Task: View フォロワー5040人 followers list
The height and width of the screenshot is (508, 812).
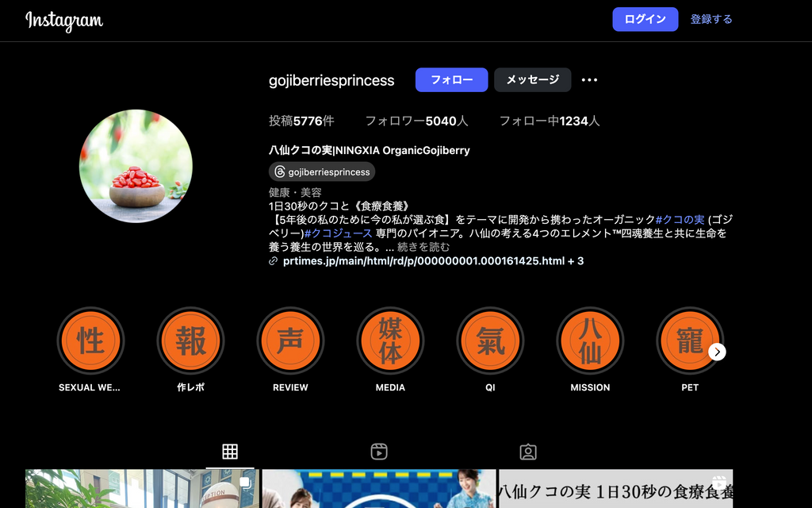Action: pyautogui.click(x=417, y=121)
